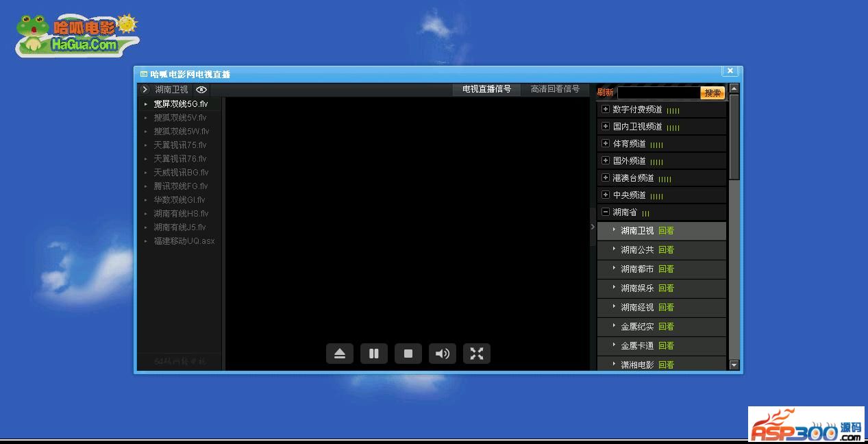Open 回看 replay for 金鹰卡通

(666, 346)
